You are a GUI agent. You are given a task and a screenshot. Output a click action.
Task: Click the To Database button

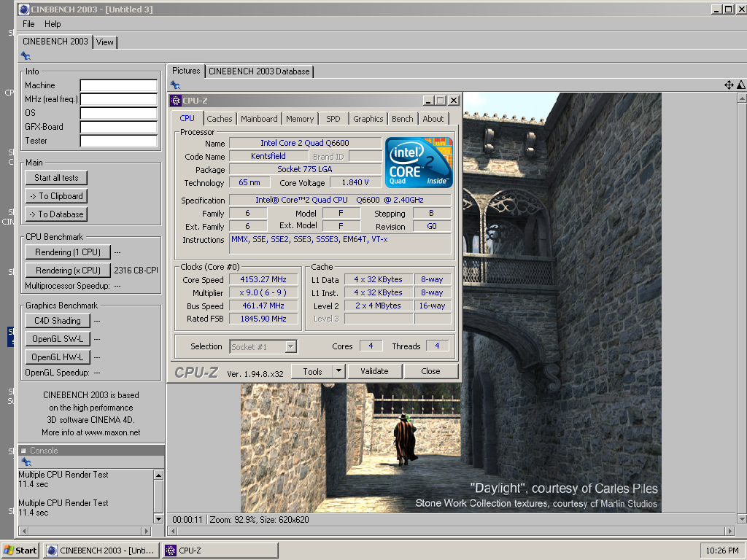point(56,214)
